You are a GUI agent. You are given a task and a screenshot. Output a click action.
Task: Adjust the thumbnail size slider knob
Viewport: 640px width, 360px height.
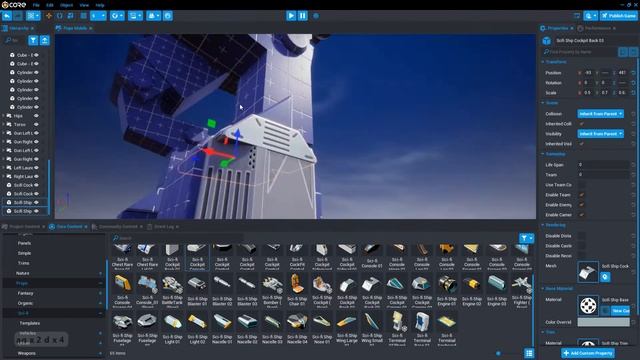click(x=498, y=353)
